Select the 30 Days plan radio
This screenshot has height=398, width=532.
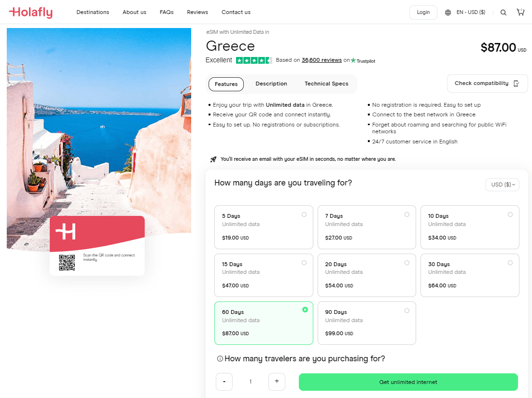510,263
